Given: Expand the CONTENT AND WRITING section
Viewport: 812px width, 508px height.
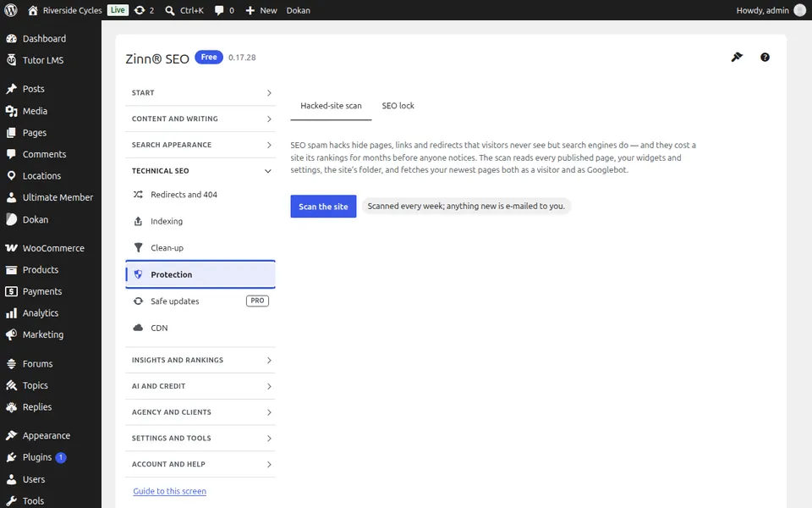Looking at the screenshot, I should coord(200,119).
